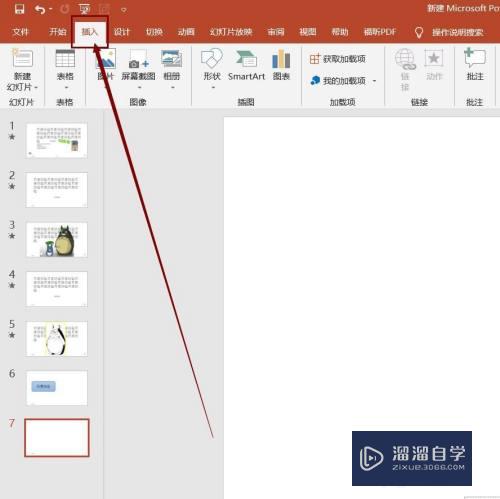Switch to the 设计 tab

point(122,32)
